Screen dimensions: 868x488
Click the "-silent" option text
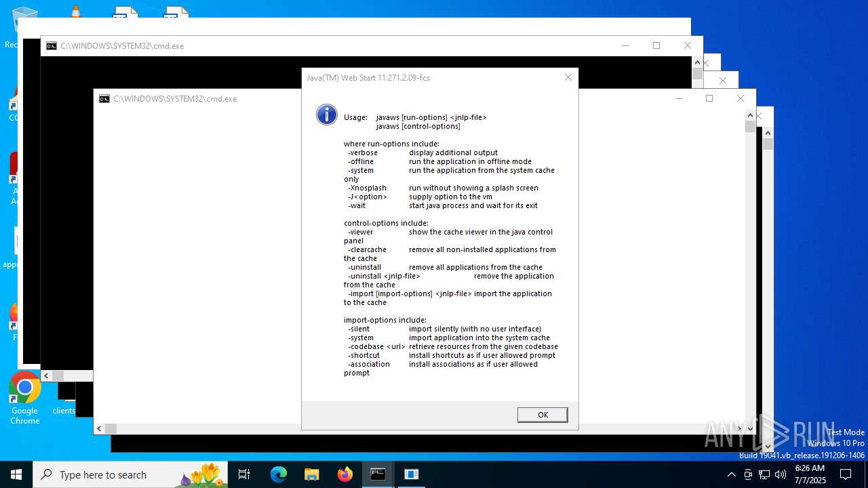pos(359,329)
